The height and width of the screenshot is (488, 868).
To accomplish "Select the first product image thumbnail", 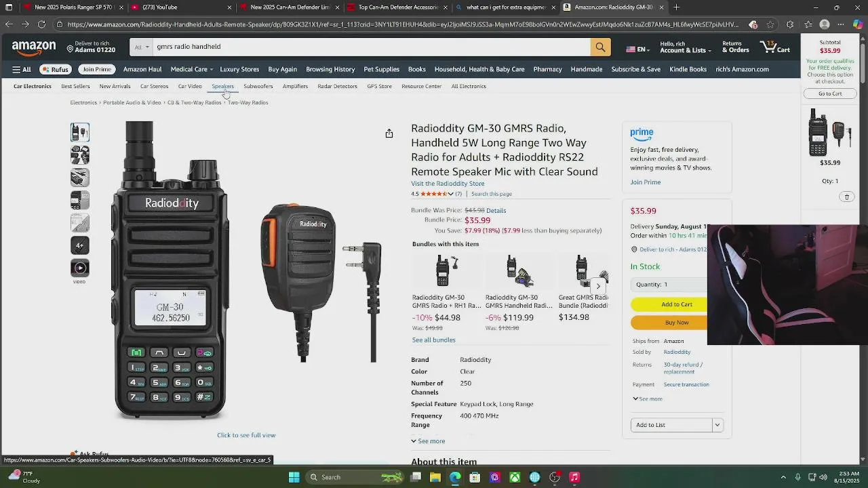I will (80, 133).
